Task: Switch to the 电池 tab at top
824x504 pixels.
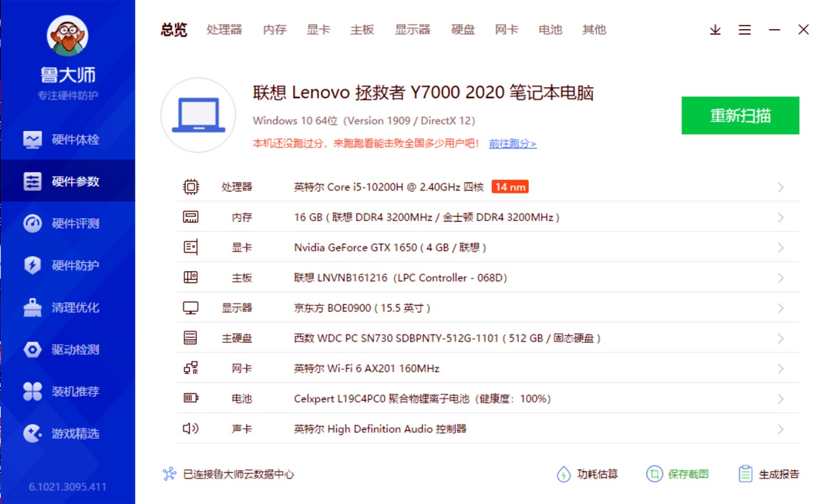Action: point(550,30)
